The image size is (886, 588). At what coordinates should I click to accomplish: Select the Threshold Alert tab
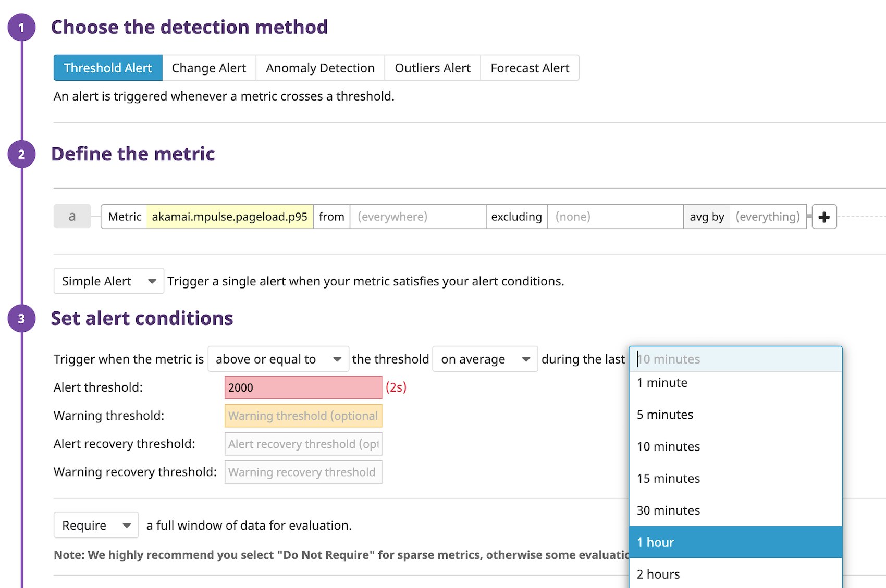pos(108,68)
